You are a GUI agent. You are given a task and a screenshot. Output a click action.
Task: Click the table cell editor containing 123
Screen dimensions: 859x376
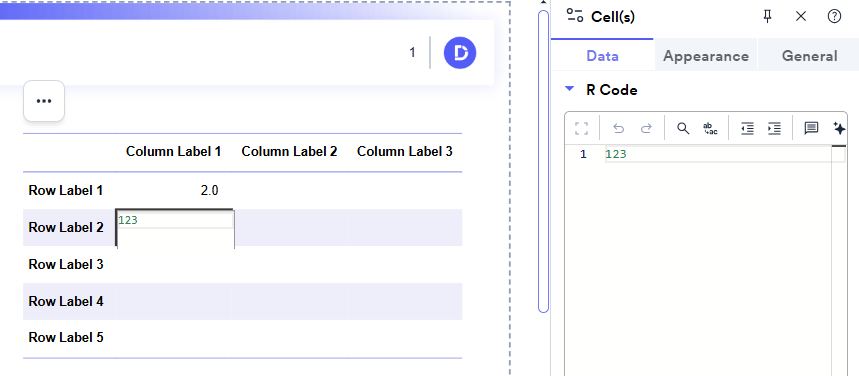[x=175, y=228]
